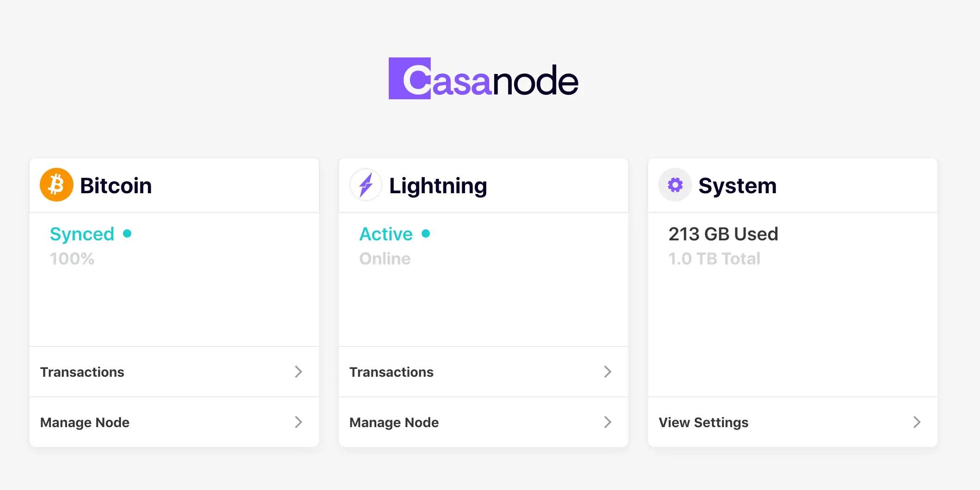Click chevron arrow on Lightning Manage Node row
Image resolution: width=980 pixels, height=490 pixels.
click(608, 422)
